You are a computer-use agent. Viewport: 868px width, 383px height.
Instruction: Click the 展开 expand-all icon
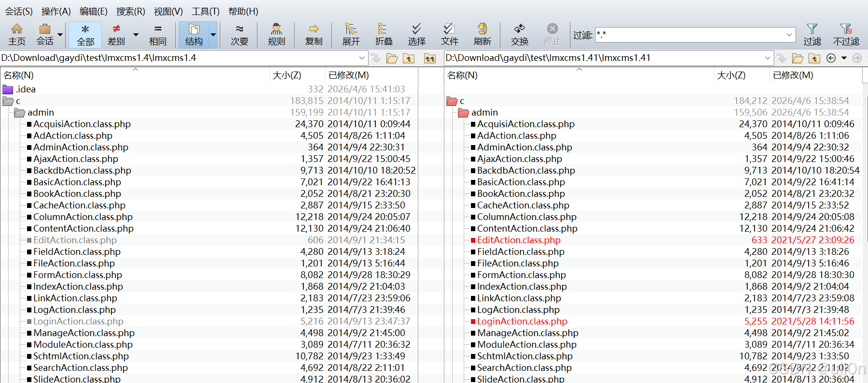[x=351, y=35]
